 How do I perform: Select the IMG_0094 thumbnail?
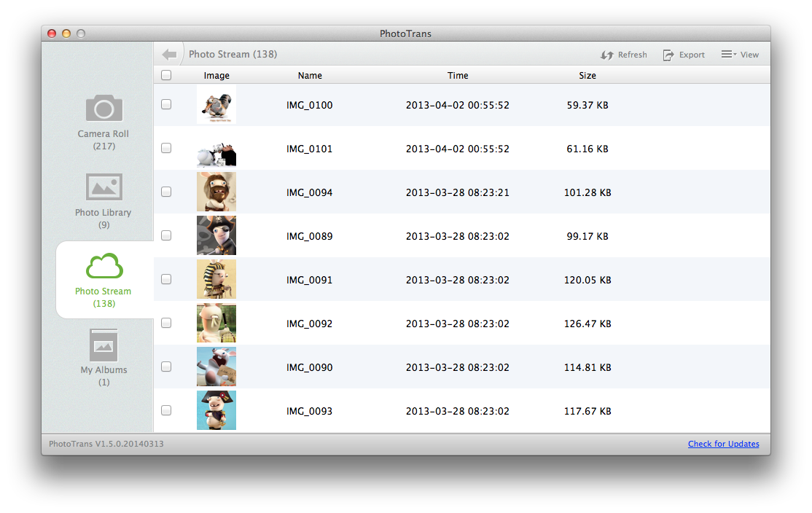[x=216, y=192]
